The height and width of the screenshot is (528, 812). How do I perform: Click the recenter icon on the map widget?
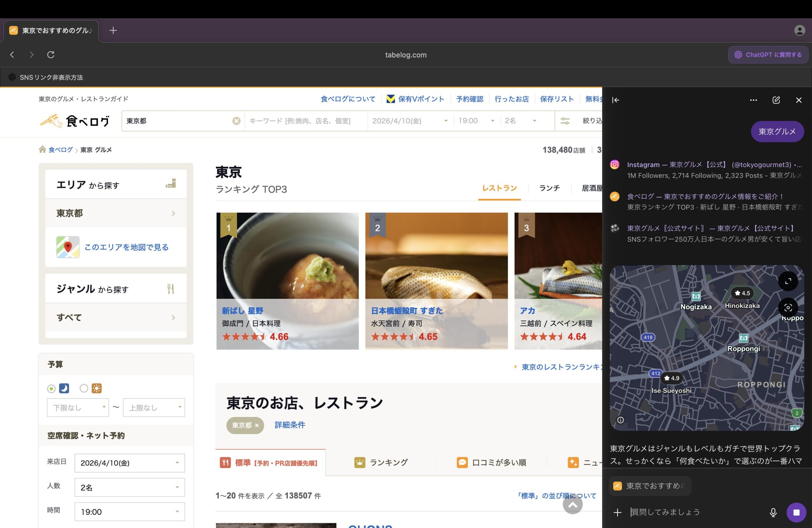pyautogui.click(x=788, y=308)
